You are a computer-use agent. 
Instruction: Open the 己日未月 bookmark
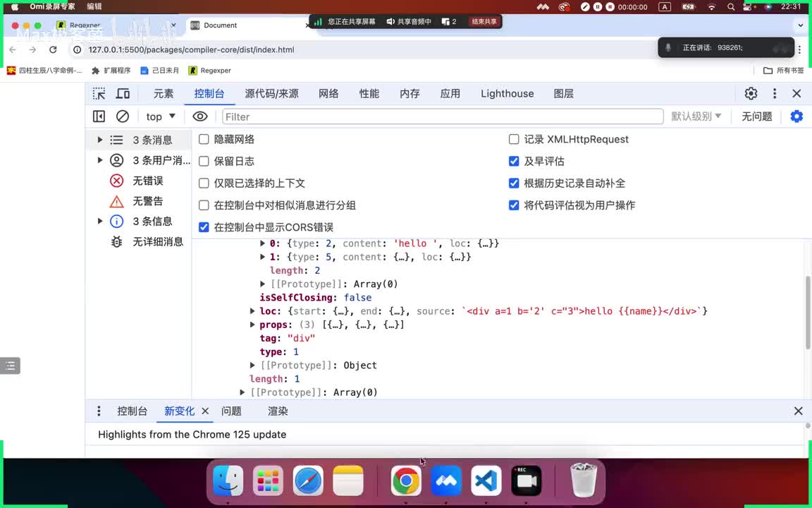click(160, 71)
